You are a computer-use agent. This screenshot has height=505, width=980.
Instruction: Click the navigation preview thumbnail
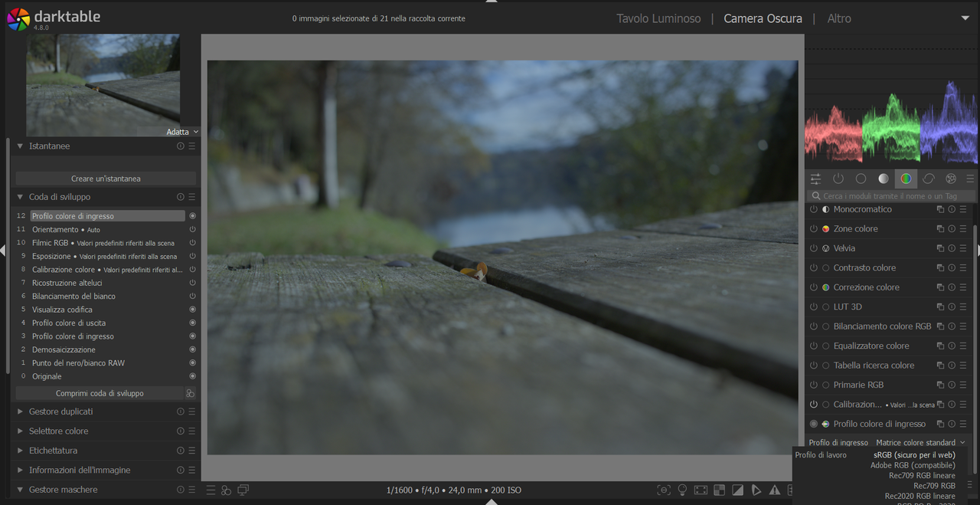point(103,85)
